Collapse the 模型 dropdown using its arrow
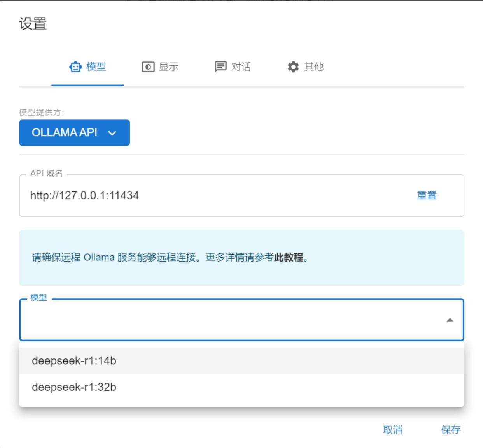This screenshot has width=483, height=448. [450, 320]
